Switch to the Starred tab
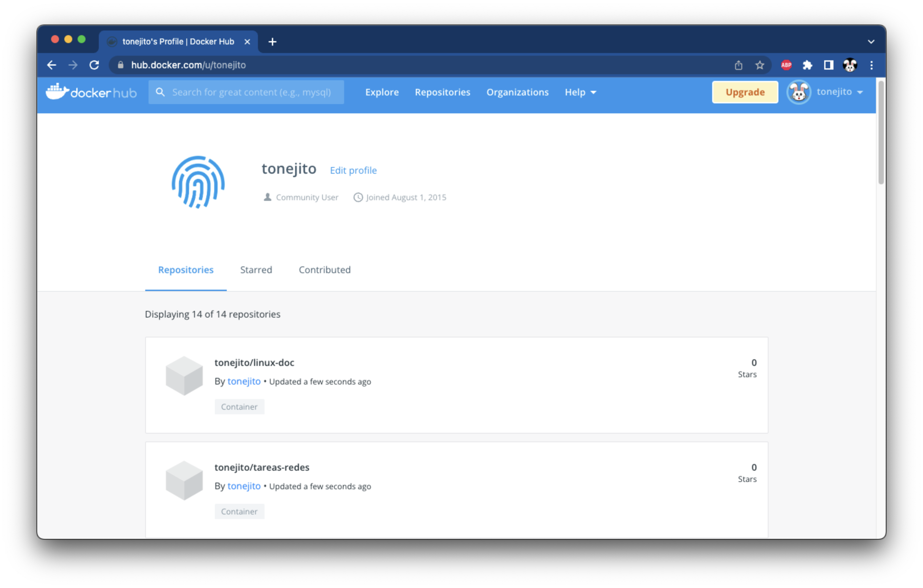Screen dimensions: 923x588 coord(256,270)
